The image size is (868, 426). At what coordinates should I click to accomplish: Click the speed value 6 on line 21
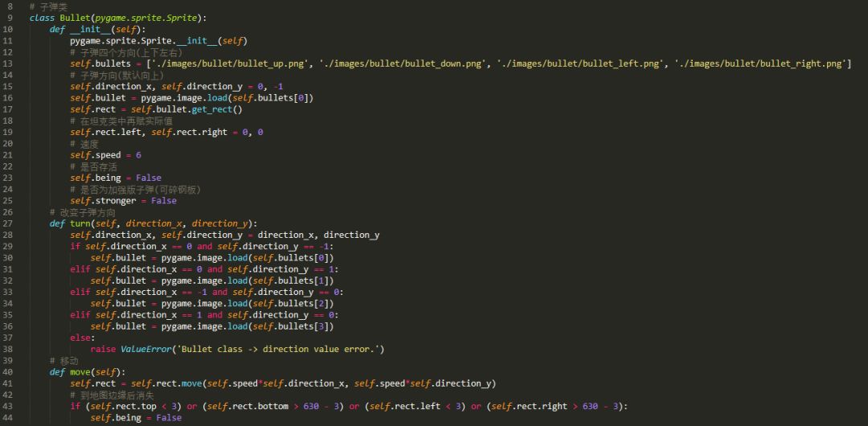point(138,155)
